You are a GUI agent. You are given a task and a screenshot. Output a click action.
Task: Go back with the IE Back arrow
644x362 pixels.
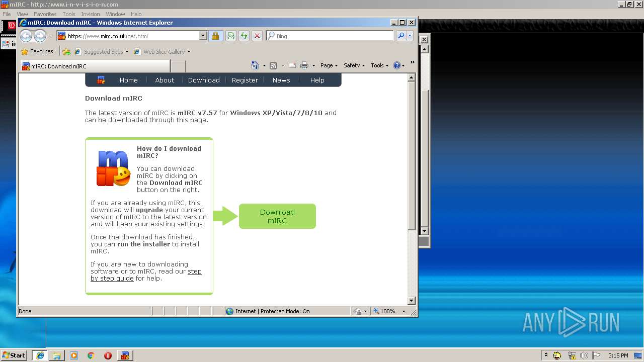(x=26, y=36)
